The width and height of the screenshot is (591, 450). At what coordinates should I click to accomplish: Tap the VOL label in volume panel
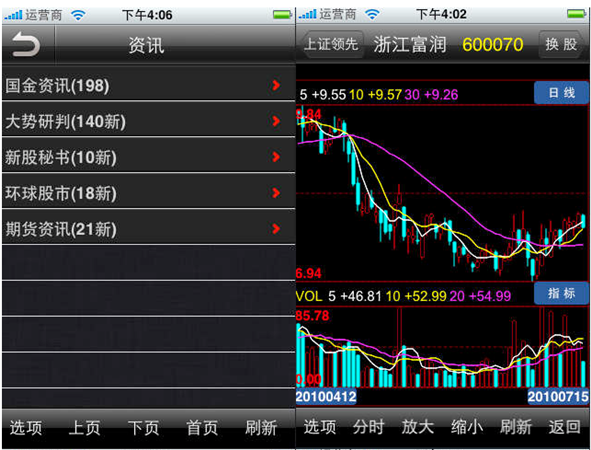click(309, 297)
